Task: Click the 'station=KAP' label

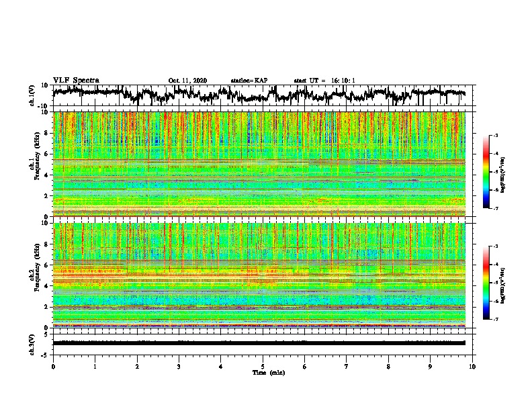Action: point(249,81)
